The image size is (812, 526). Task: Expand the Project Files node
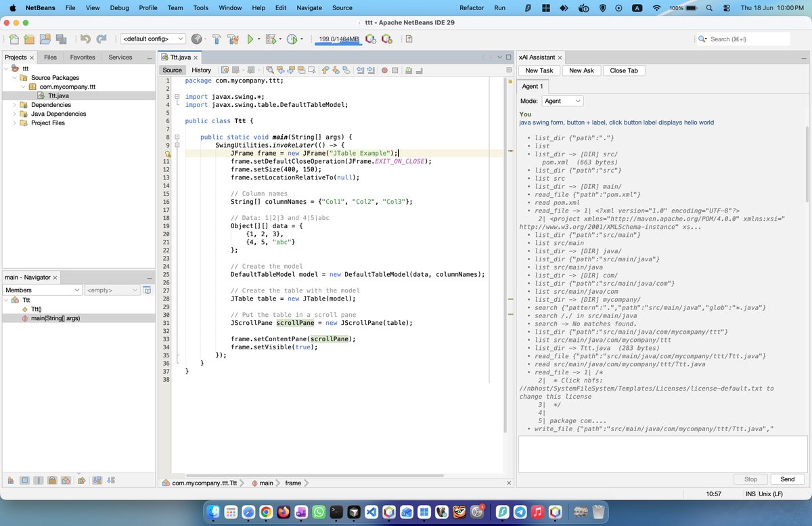point(14,123)
